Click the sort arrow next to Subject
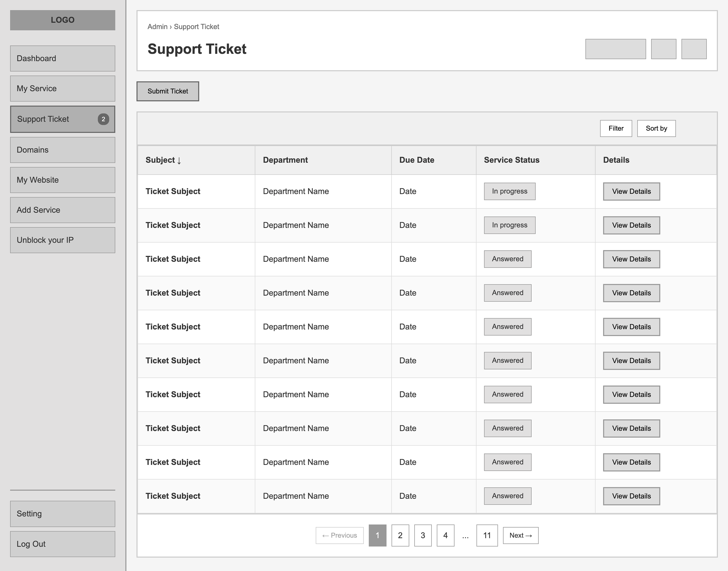The height and width of the screenshot is (571, 728). [x=179, y=160]
